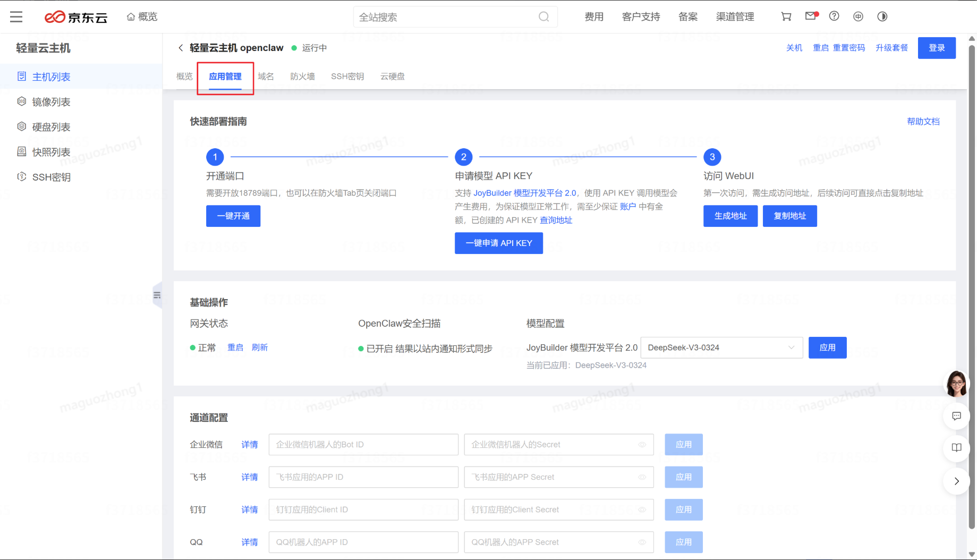Reveal the 飞书 APP Secret field

(642, 477)
